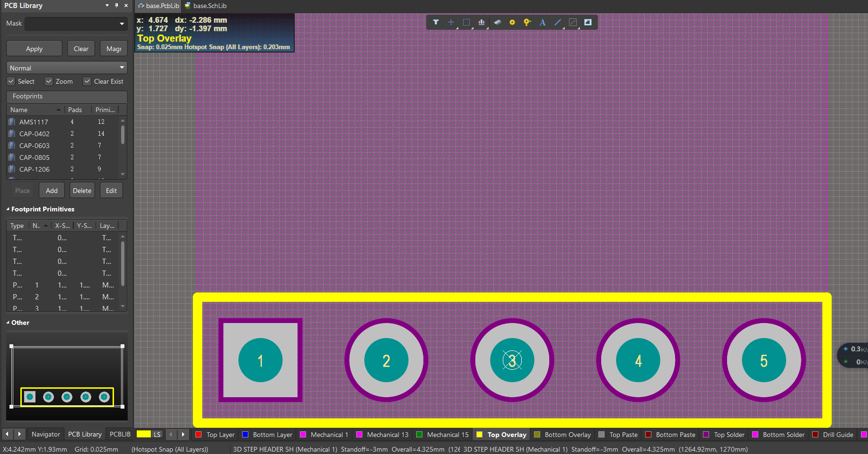Open the selection filter tool
This screenshot has width=868, height=454.
click(x=436, y=22)
